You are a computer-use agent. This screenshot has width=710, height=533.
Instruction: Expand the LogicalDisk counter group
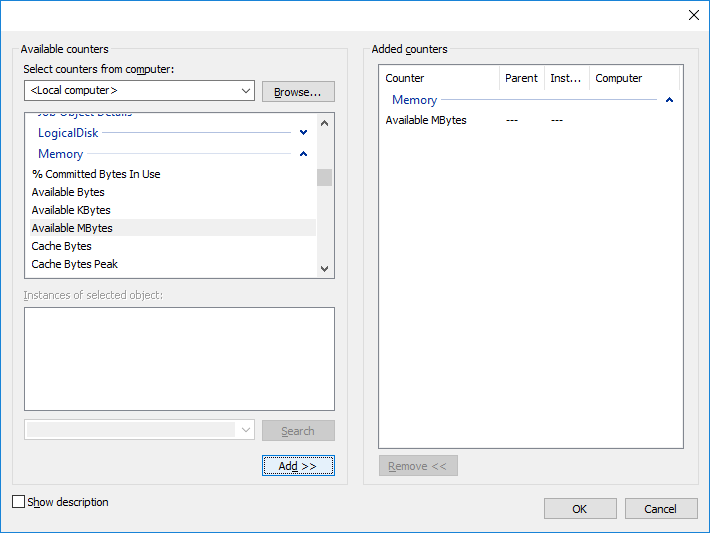(303, 133)
